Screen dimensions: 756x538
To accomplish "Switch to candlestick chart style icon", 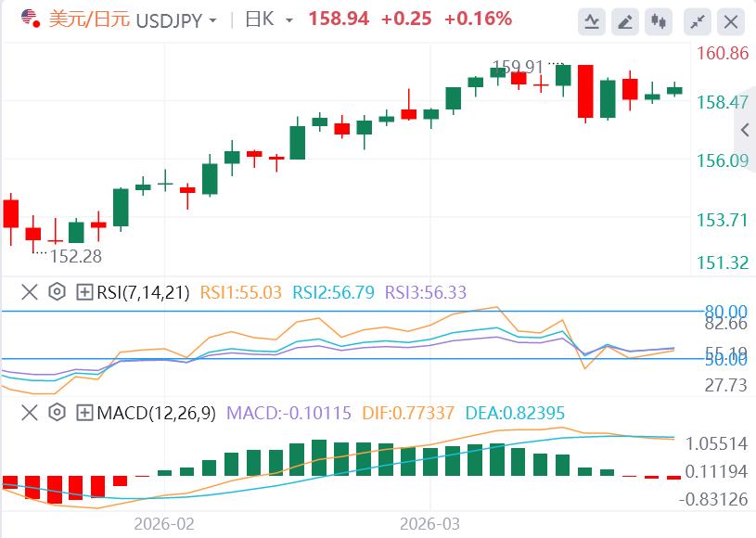I will point(660,20).
